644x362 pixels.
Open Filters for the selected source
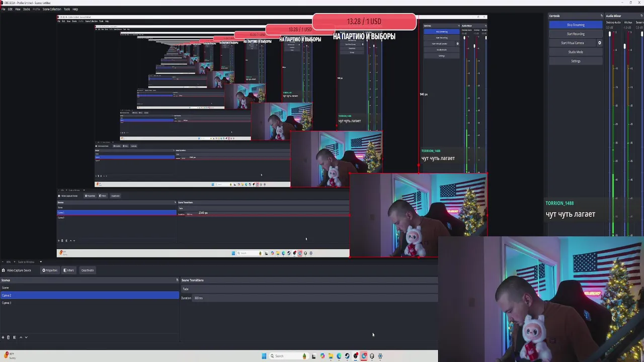(69, 270)
